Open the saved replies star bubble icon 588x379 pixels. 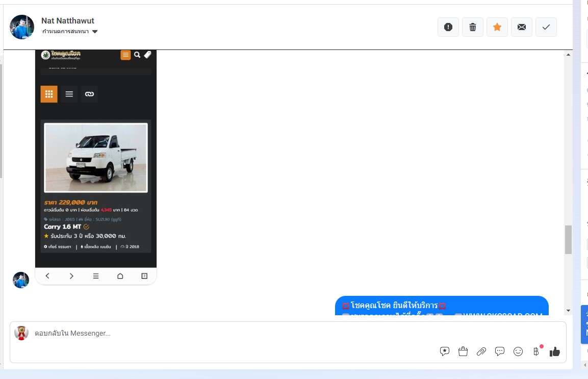[x=445, y=351]
